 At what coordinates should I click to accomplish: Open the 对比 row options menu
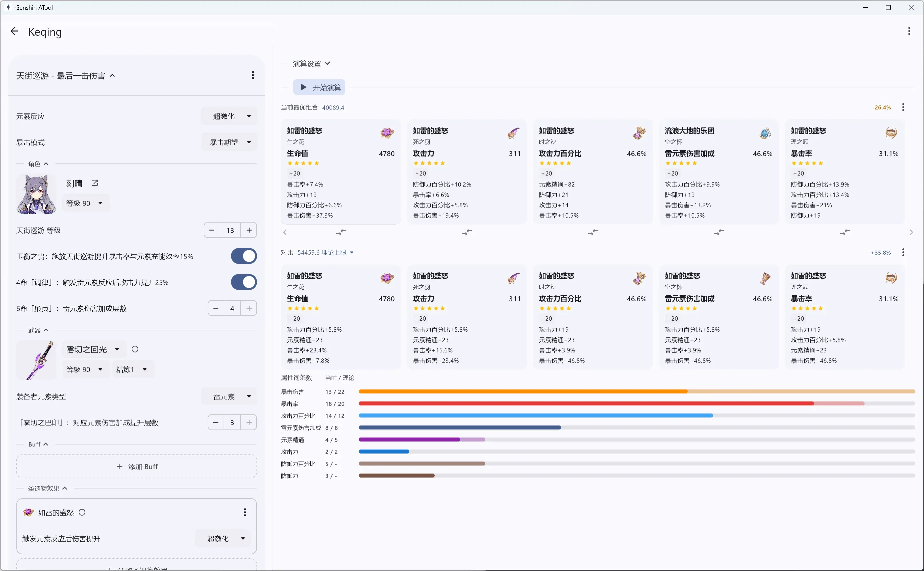click(x=903, y=252)
